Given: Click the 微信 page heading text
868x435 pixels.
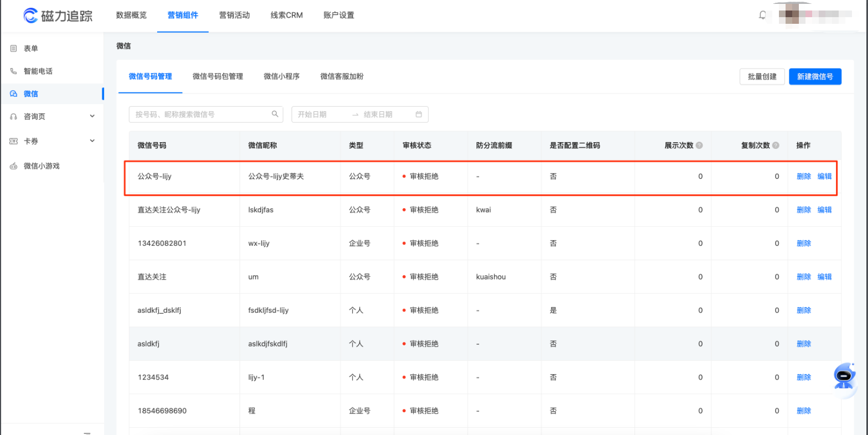Looking at the screenshot, I should tap(123, 46).
